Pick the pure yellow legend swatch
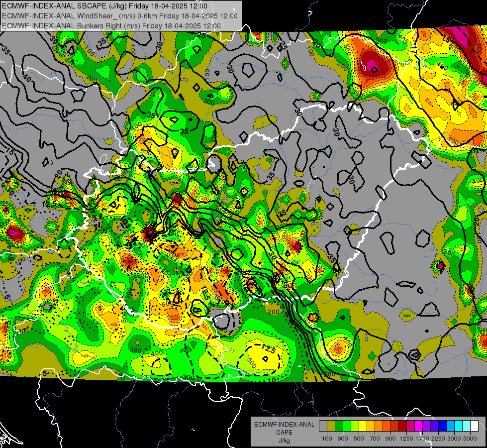Image resolution: width=487 pixels, height=448 pixels. 363,426
